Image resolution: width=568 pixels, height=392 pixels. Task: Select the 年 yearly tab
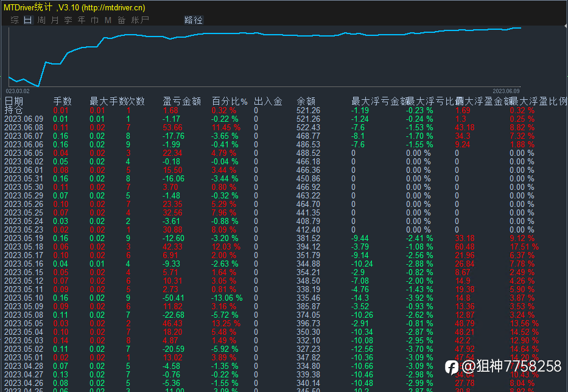click(x=82, y=20)
